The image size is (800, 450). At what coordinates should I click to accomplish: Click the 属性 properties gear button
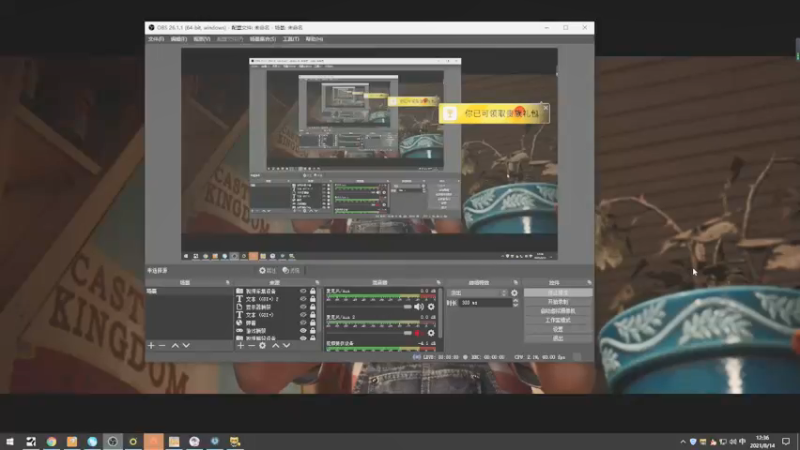[267, 270]
